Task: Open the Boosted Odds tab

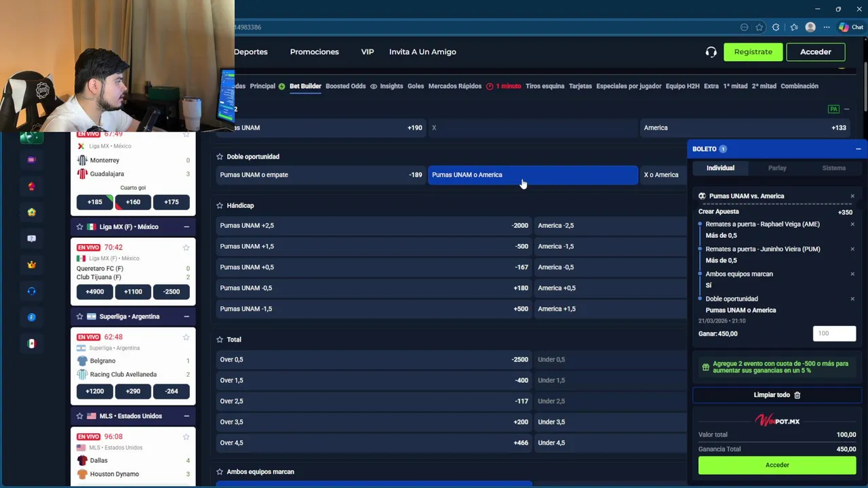Action: (x=345, y=86)
